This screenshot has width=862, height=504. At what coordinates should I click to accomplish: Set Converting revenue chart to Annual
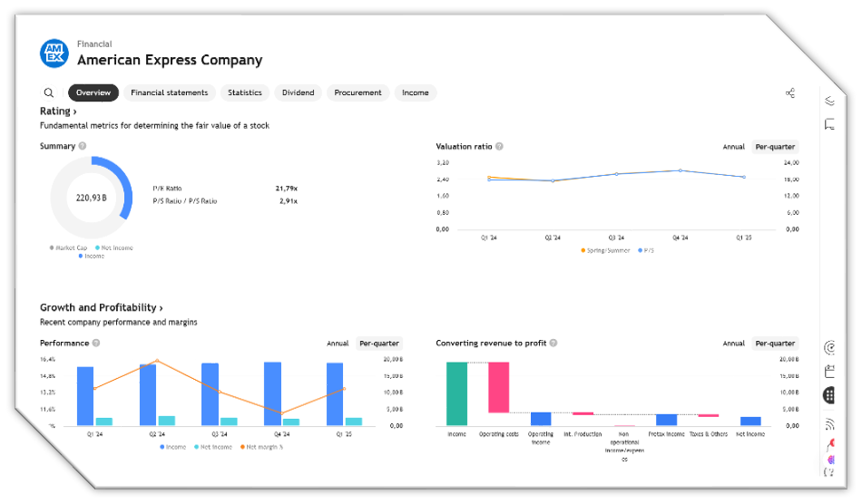733,344
